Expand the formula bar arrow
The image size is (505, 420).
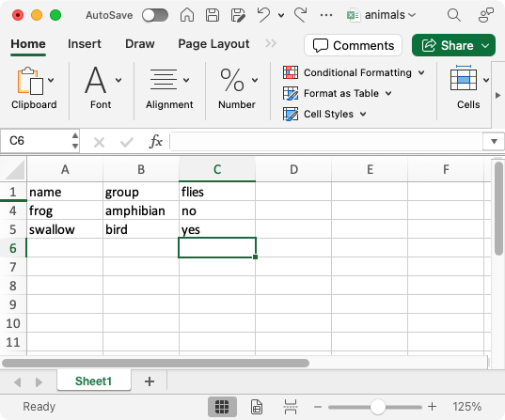tap(494, 141)
